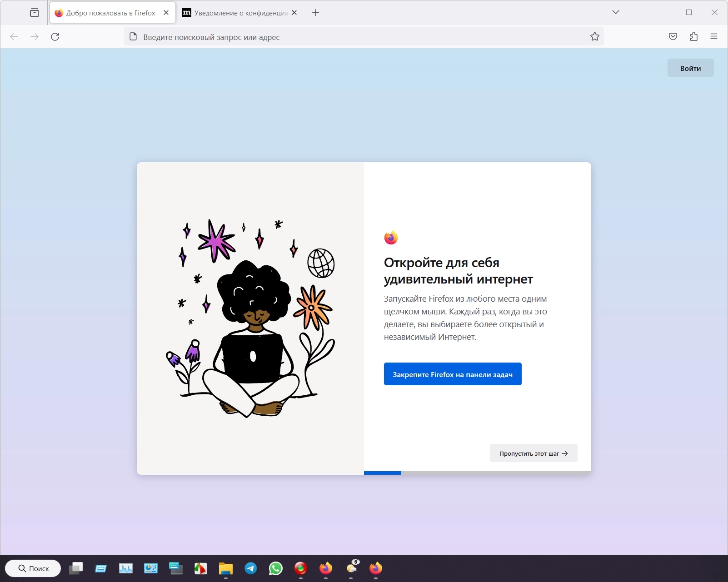
Task: Open the blue Run icon on the taskbar
Action: (101, 568)
